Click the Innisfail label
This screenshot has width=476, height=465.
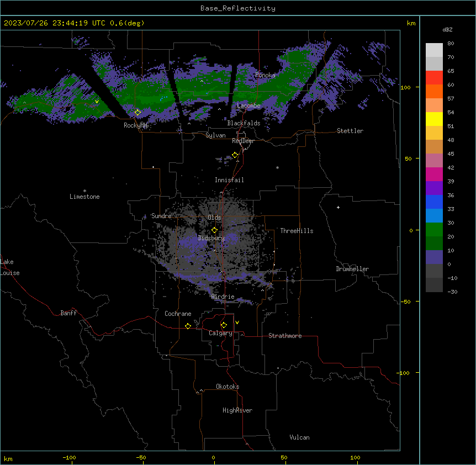(229, 180)
